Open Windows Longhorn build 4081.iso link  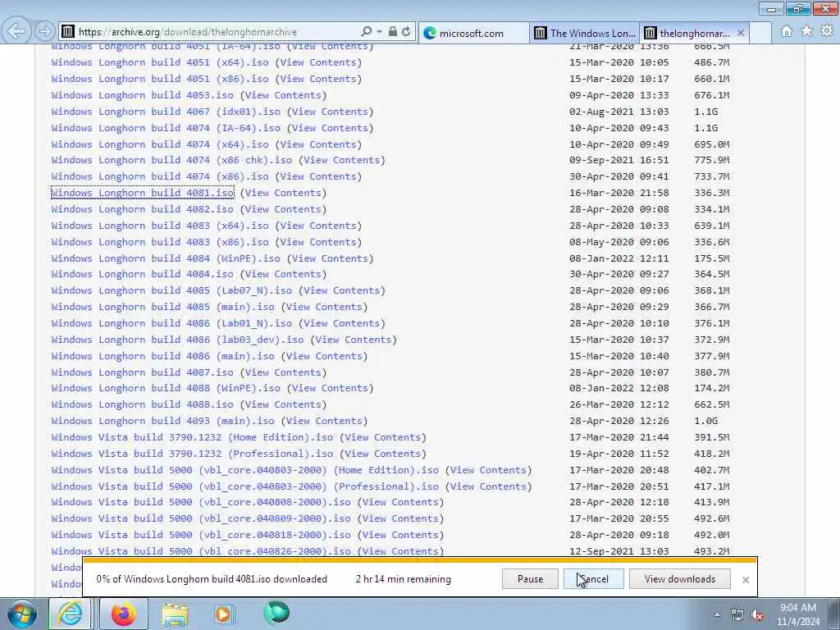(143, 193)
